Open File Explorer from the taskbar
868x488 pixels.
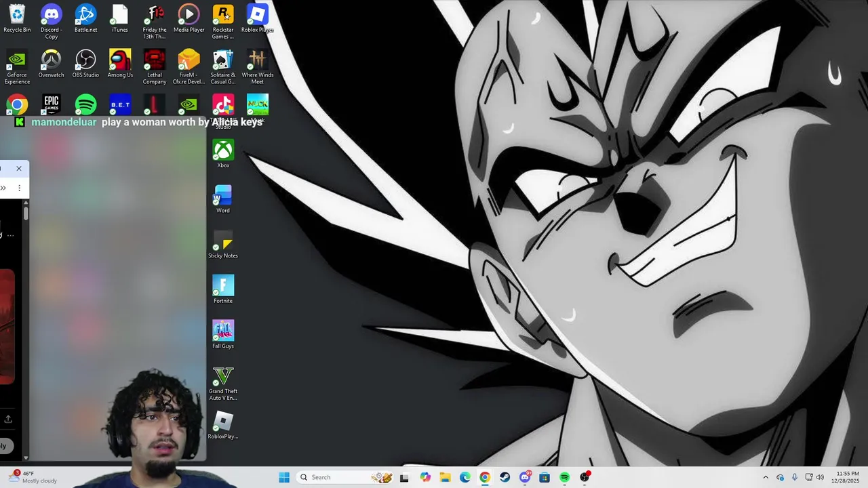(445, 477)
